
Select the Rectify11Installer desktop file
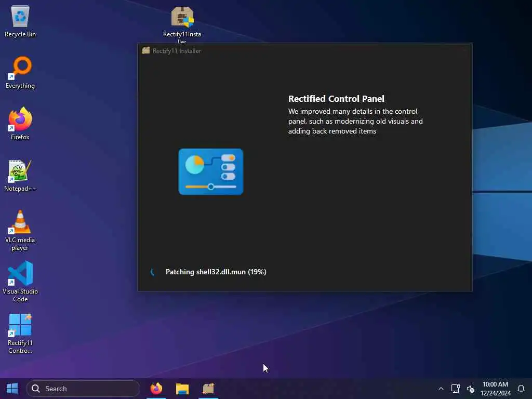pos(182,24)
